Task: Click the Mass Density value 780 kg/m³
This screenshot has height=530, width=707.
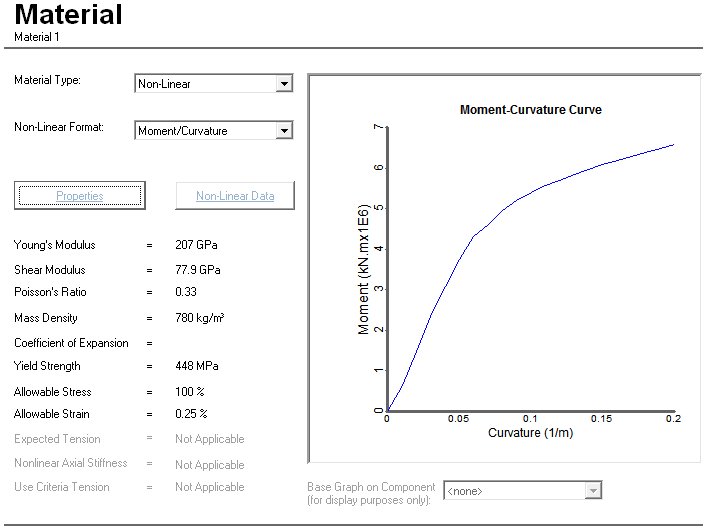Action: click(199, 318)
